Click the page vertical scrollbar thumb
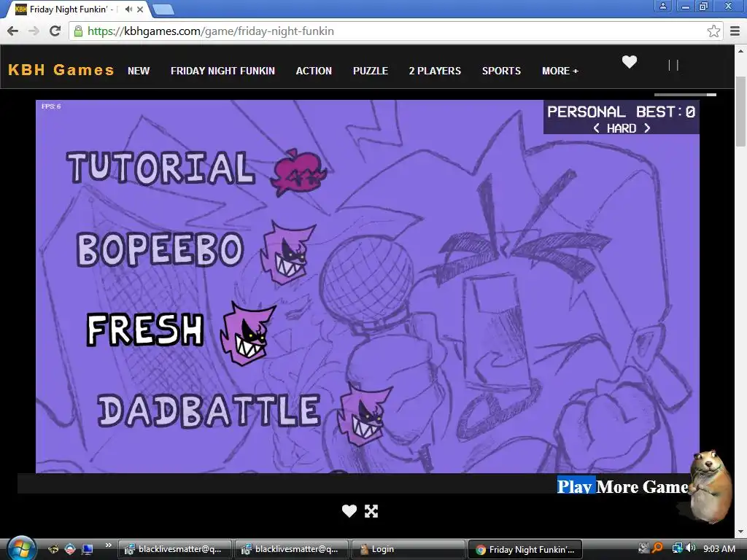 [x=740, y=112]
